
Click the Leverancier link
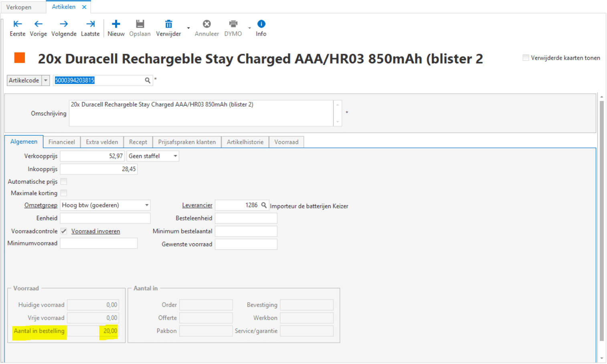coord(197,205)
